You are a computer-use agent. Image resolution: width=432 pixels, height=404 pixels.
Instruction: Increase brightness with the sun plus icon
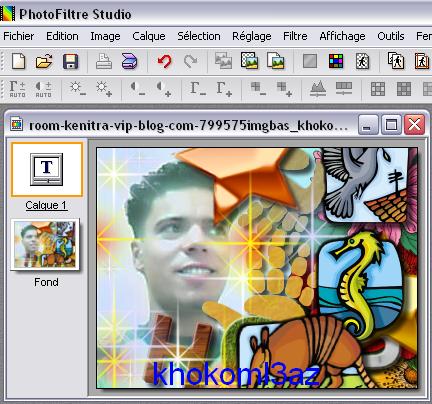pyautogui.click(x=104, y=89)
